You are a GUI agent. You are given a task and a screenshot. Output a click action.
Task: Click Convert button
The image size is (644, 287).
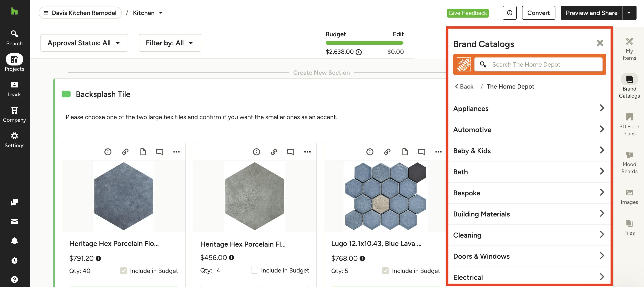click(x=538, y=13)
